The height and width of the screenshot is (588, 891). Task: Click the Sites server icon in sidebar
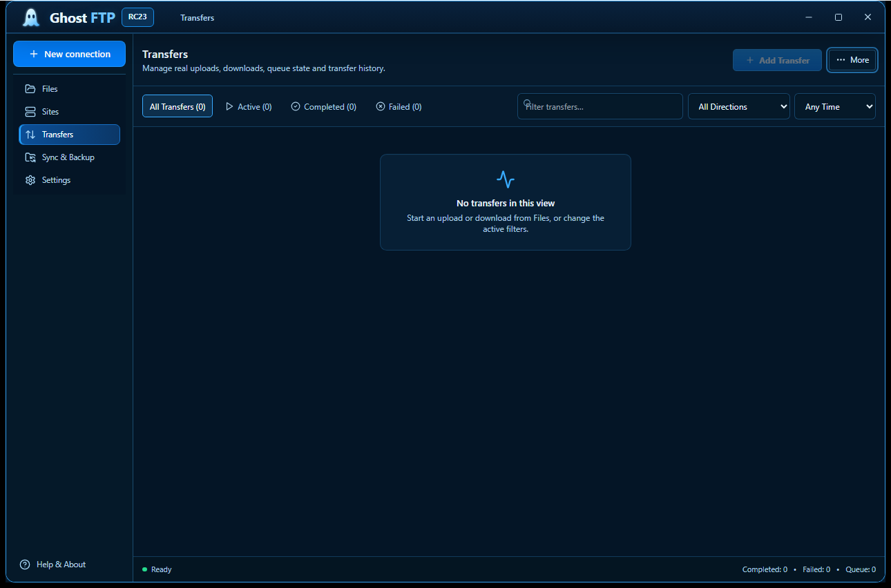click(30, 112)
